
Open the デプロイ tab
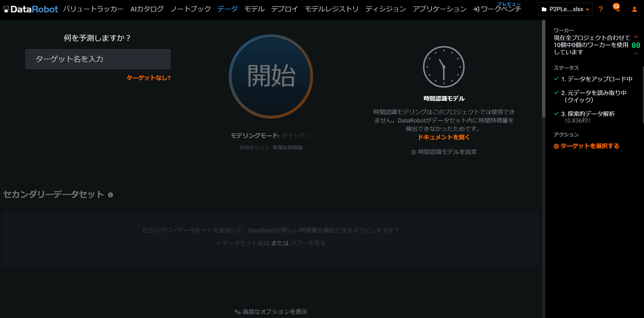point(284,9)
